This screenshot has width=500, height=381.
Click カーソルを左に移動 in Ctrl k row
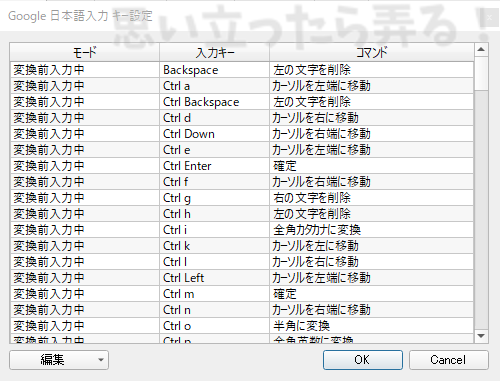coord(372,246)
